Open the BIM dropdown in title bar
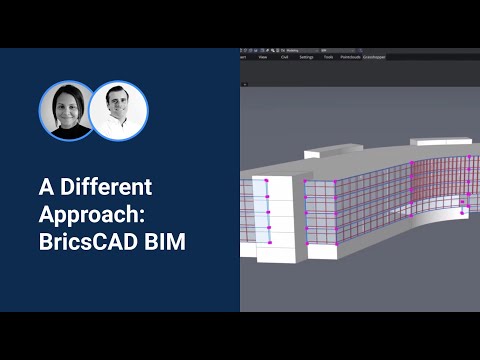The image size is (480, 360). 337,51
